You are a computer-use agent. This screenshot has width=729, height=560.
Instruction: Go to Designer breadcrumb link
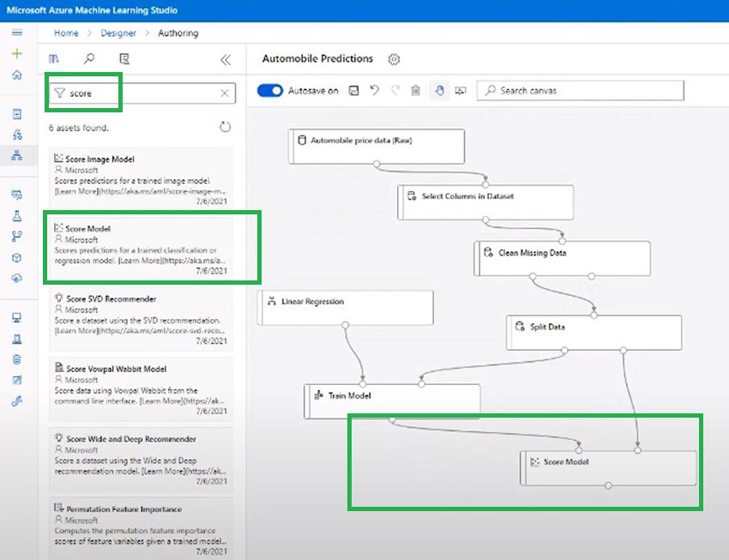click(118, 33)
